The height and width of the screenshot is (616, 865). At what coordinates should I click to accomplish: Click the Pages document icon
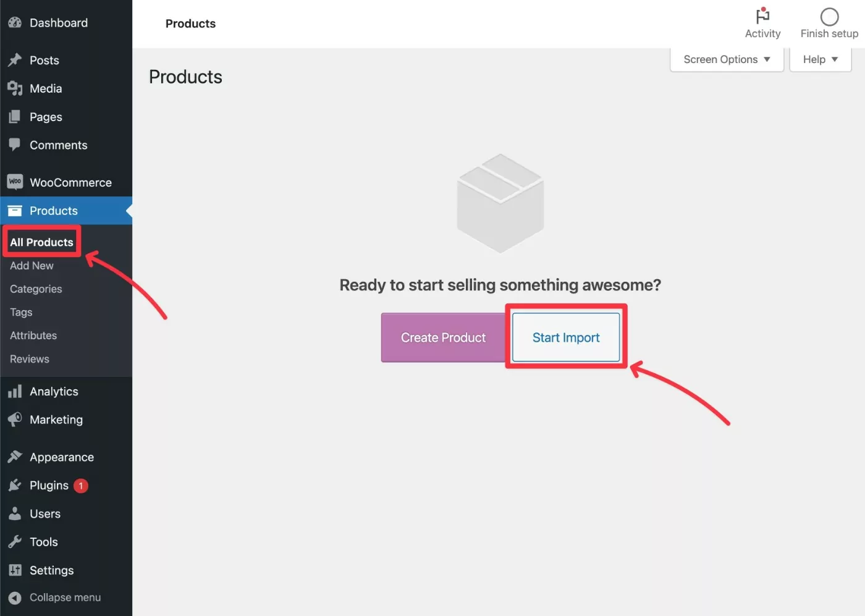(x=15, y=117)
